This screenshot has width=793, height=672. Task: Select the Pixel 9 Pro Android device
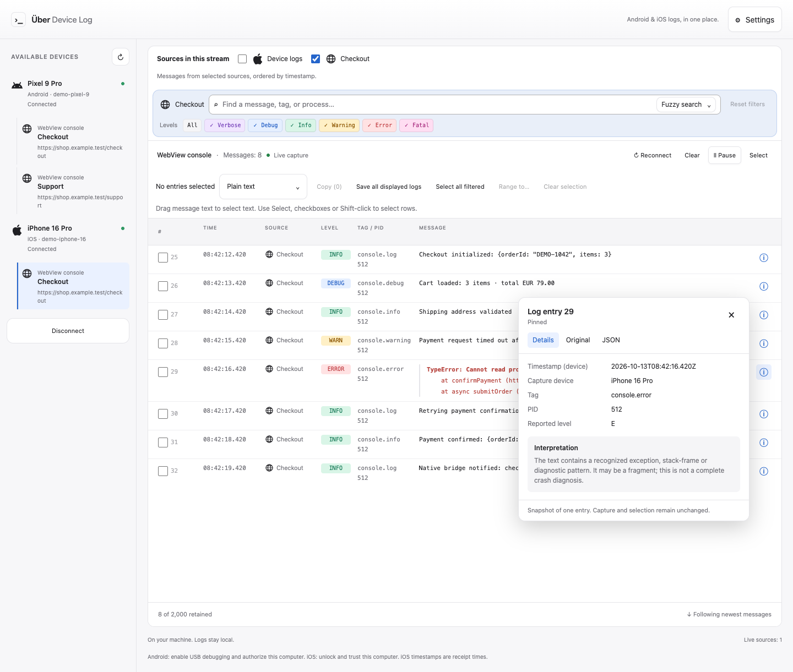(x=68, y=94)
